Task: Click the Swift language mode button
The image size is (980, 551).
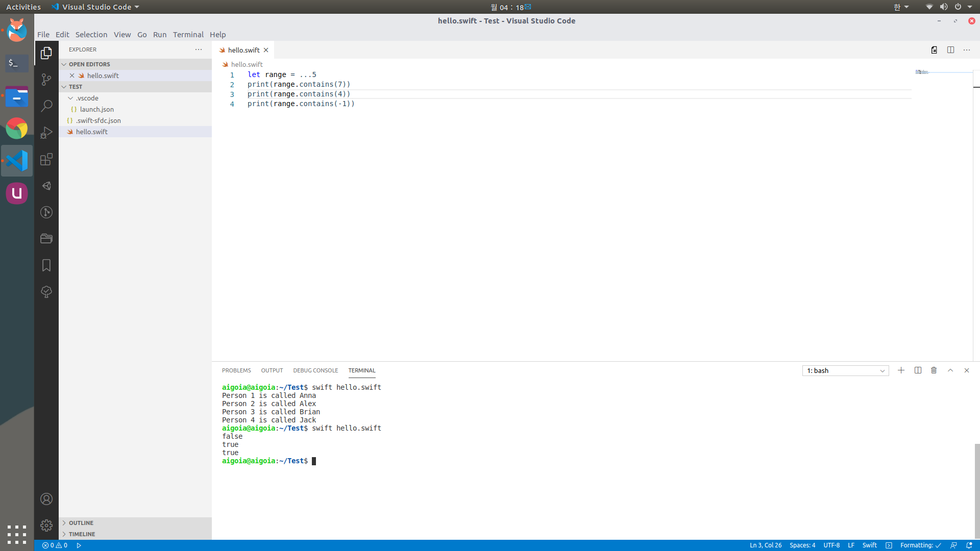Action: [x=869, y=545]
